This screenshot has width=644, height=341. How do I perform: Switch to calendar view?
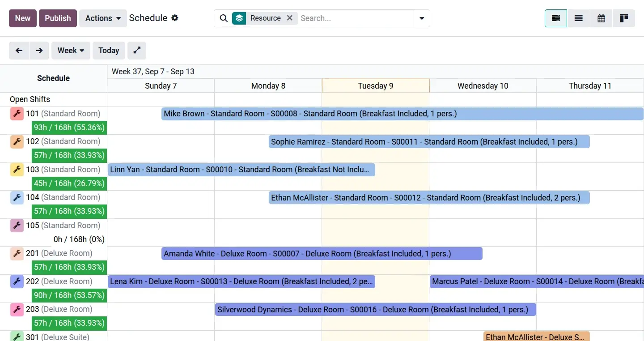(602, 18)
